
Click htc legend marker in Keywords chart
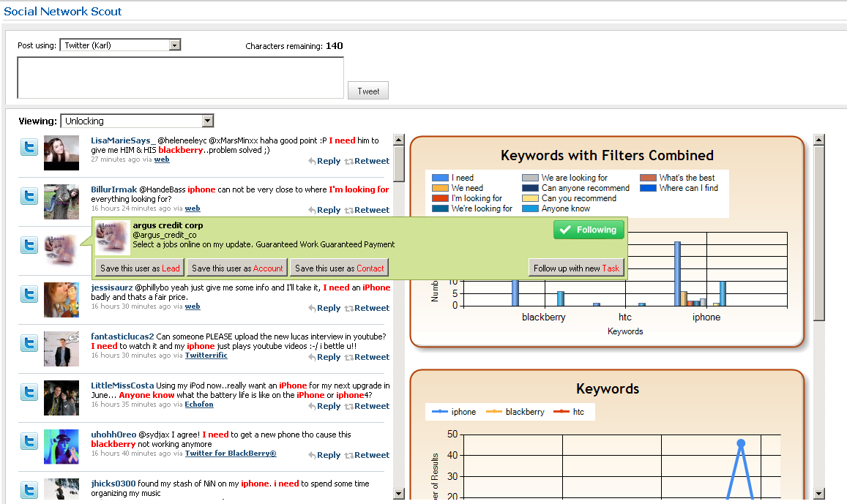561,412
